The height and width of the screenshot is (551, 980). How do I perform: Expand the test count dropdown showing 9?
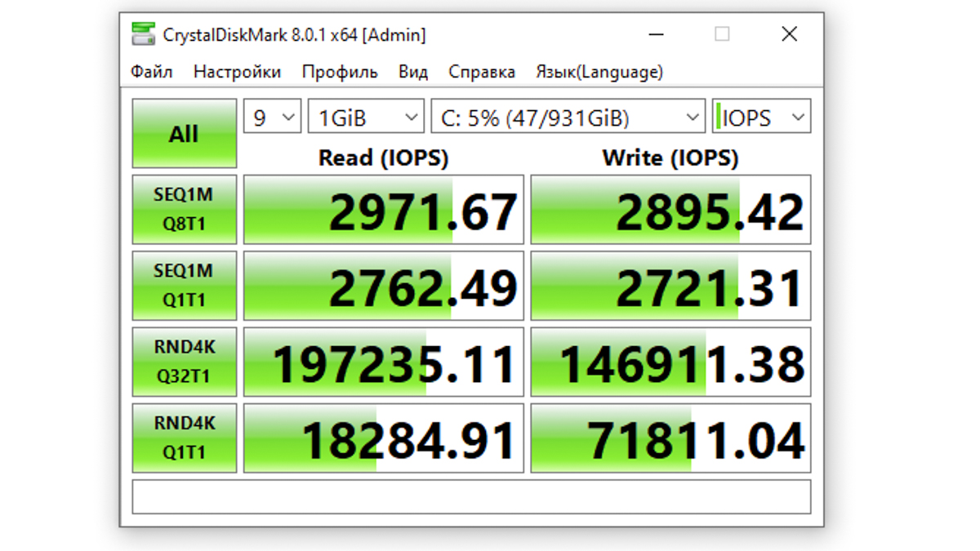point(273,118)
